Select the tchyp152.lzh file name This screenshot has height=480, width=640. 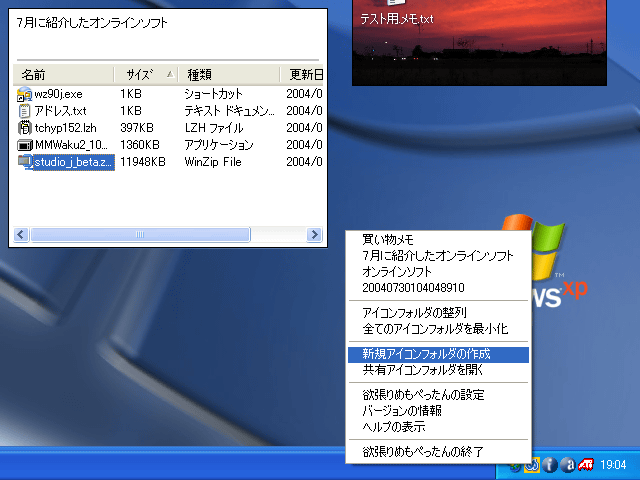click(x=65, y=128)
